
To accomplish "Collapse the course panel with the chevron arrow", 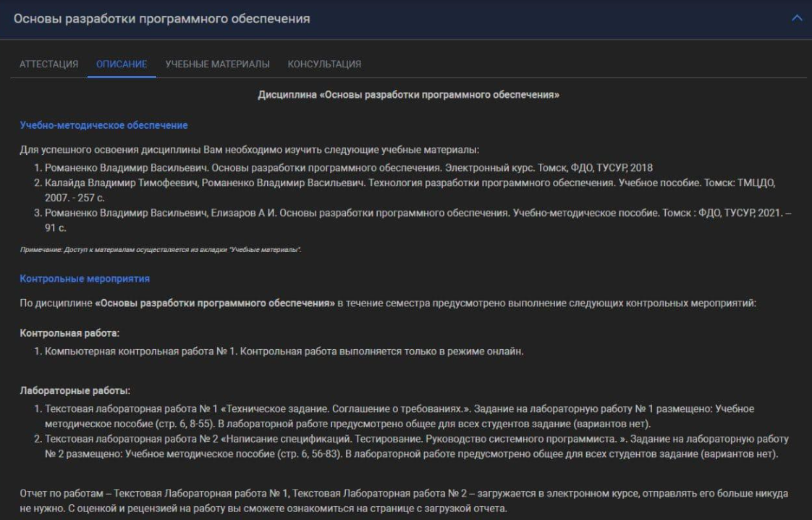I will coord(797,18).
